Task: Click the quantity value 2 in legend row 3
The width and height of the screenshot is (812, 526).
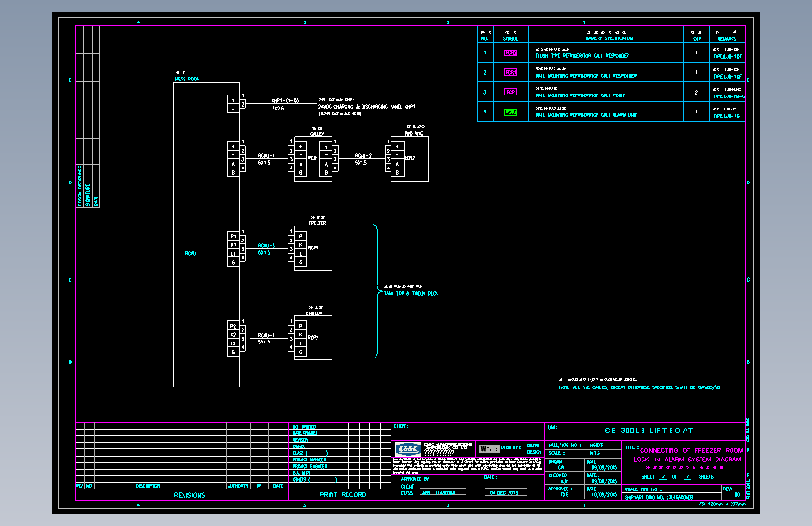Action: click(696, 92)
